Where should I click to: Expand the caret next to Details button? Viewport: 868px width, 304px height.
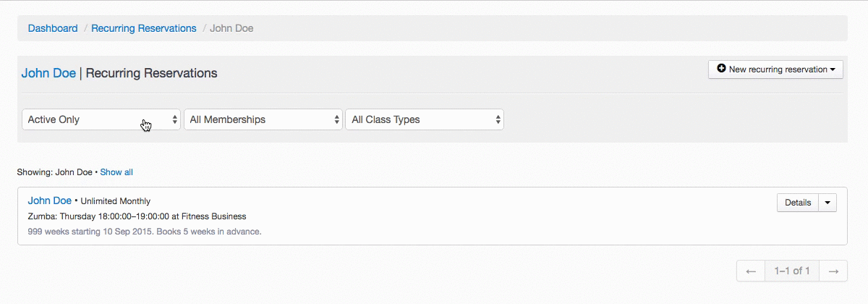[827, 203]
